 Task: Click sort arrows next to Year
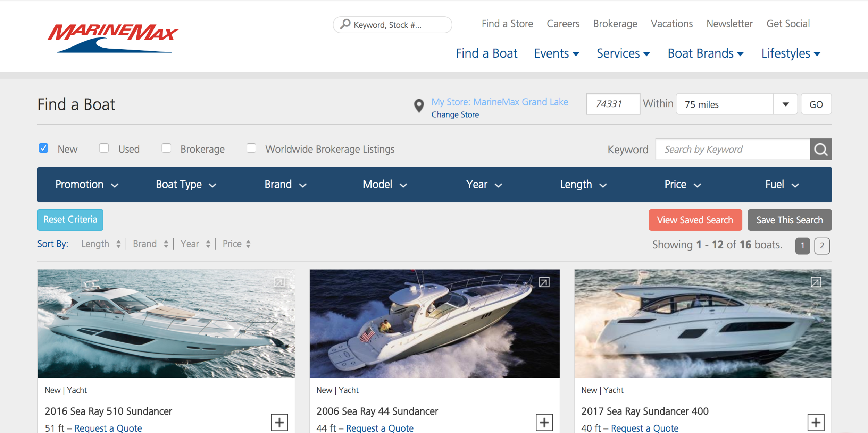[x=208, y=244]
